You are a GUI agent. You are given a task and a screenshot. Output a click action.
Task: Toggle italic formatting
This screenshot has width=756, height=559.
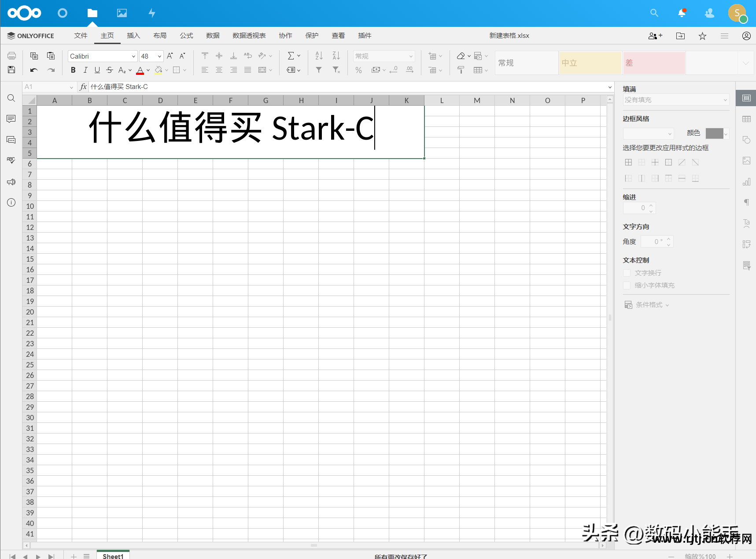point(85,70)
